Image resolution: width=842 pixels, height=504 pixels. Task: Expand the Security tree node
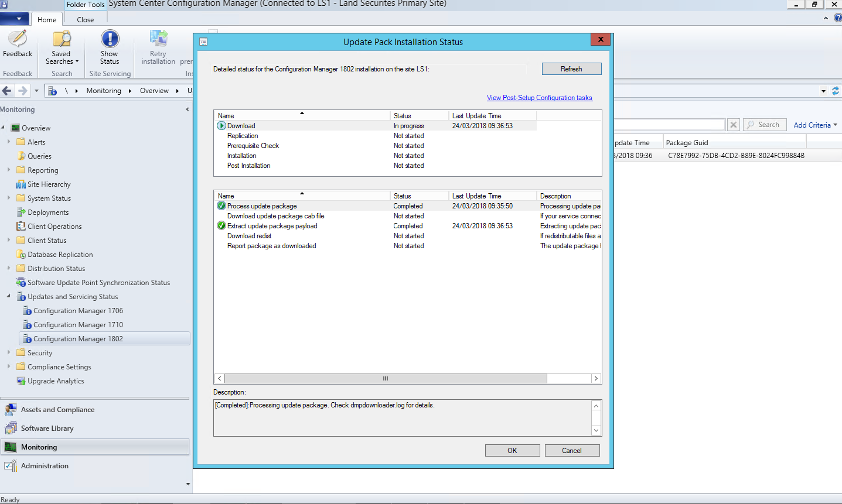point(9,352)
